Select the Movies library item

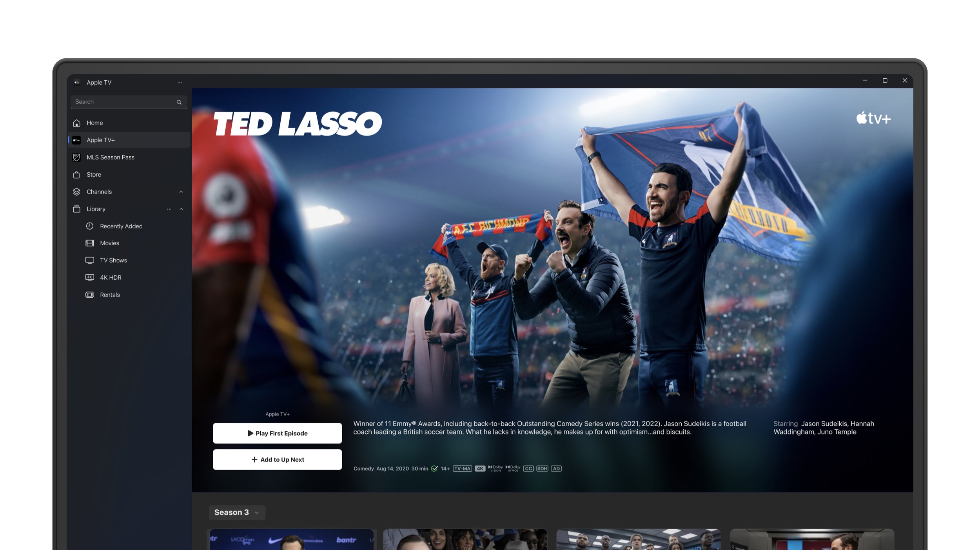(x=109, y=243)
